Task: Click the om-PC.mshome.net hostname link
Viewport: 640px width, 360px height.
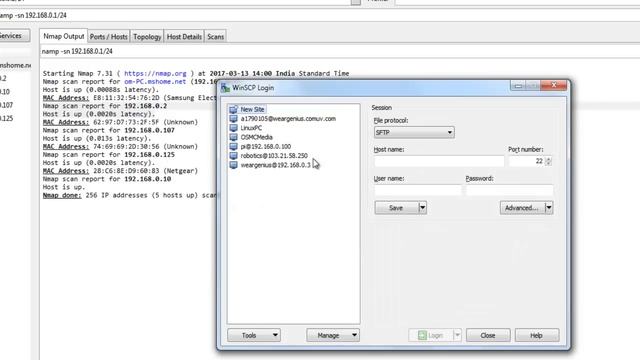Action: pyautogui.click(x=155, y=82)
